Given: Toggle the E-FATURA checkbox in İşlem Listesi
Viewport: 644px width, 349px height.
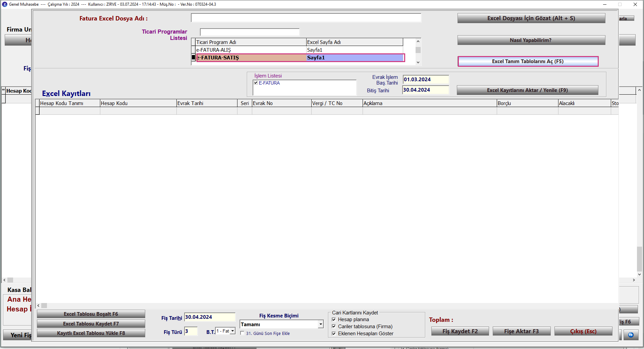Looking at the screenshot, I should click(x=256, y=83).
